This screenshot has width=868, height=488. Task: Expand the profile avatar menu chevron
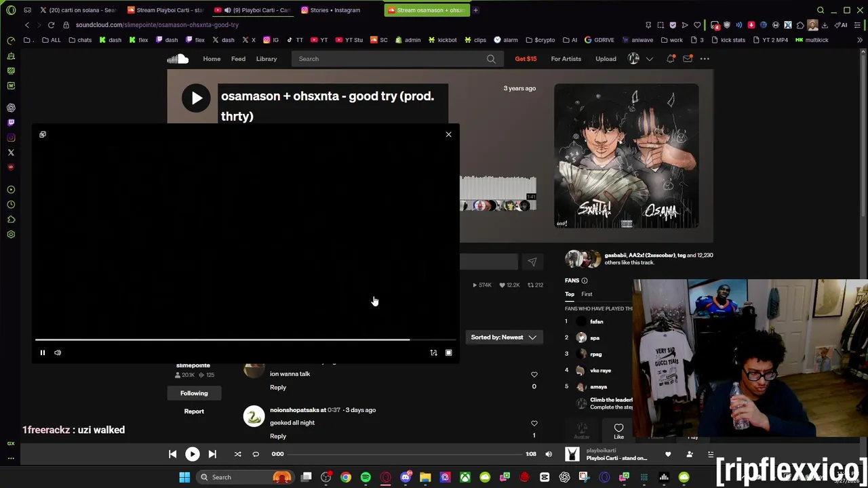click(649, 59)
